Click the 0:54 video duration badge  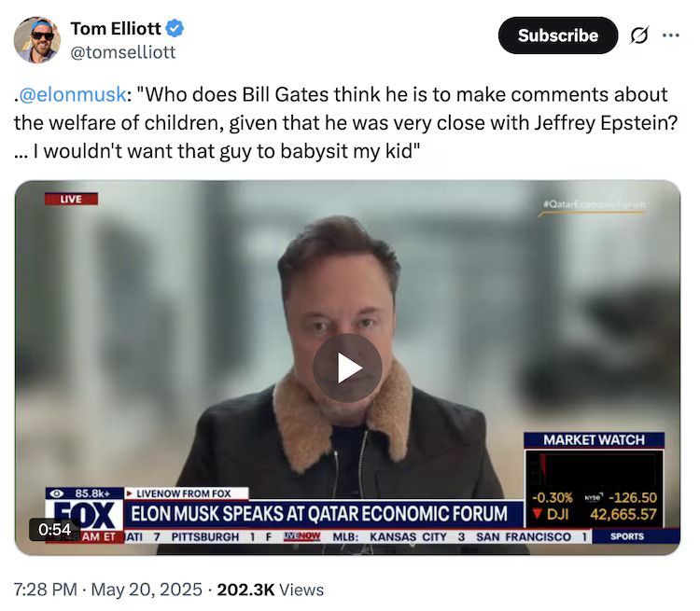coord(54,530)
